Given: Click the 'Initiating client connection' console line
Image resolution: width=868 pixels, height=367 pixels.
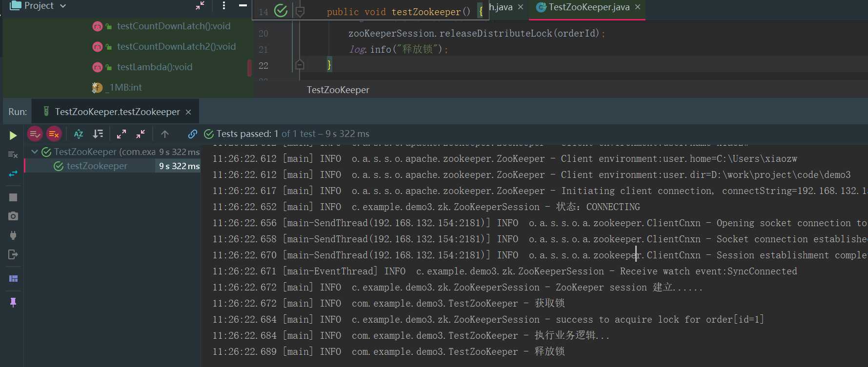Looking at the screenshot, I should point(540,191).
